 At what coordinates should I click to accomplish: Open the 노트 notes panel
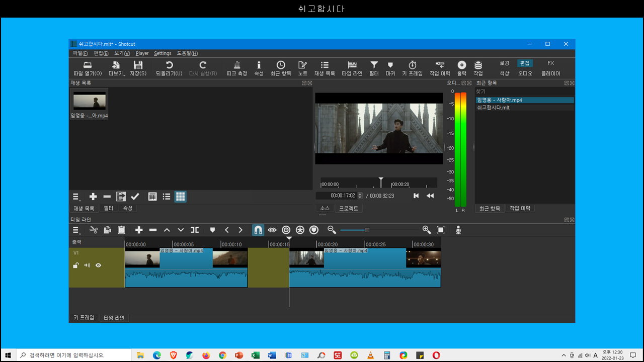(x=302, y=68)
